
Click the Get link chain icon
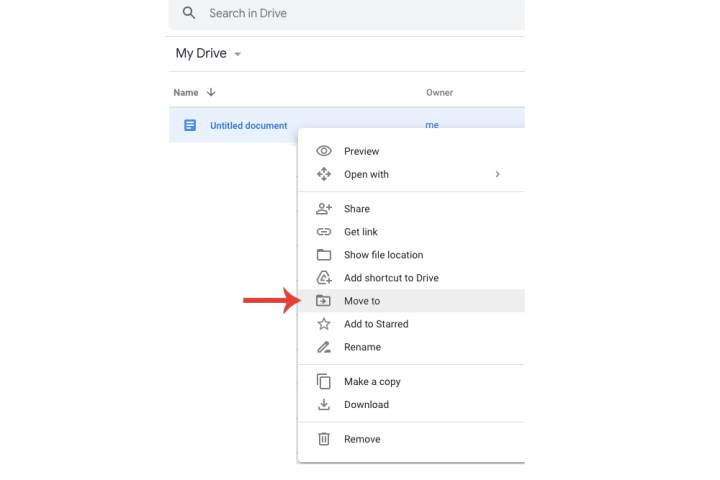[324, 232]
